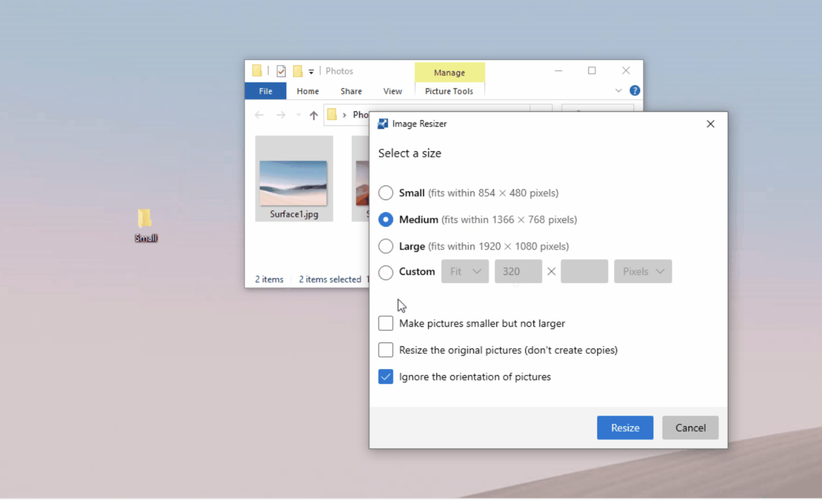Image resolution: width=822 pixels, height=504 pixels.
Task: Click the folder icon in the address bar
Action: point(331,115)
